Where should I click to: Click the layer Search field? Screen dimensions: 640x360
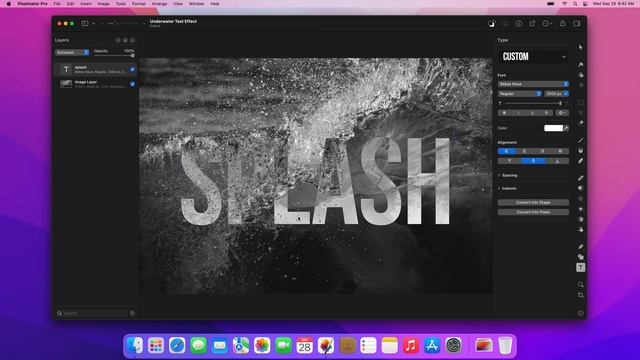pyautogui.click(x=94, y=313)
